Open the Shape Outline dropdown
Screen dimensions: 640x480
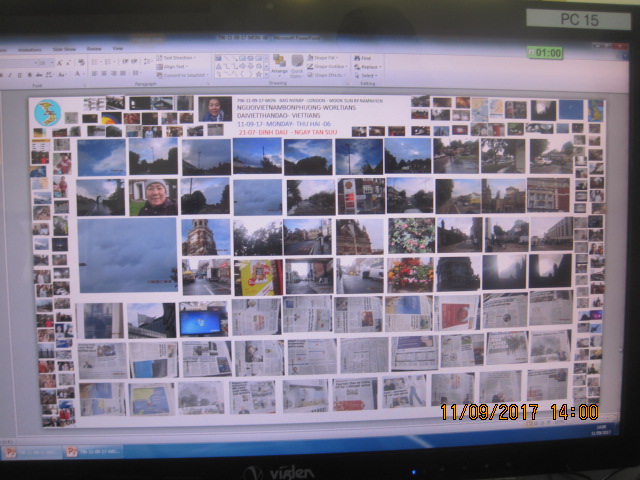[x=327, y=66]
